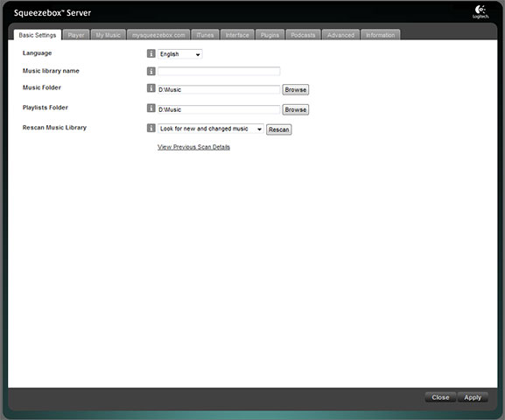Image resolution: width=505 pixels, height=420 pixels.
Task: Click the Language label text
Action: pyautogui.click(x=37, y=53)
